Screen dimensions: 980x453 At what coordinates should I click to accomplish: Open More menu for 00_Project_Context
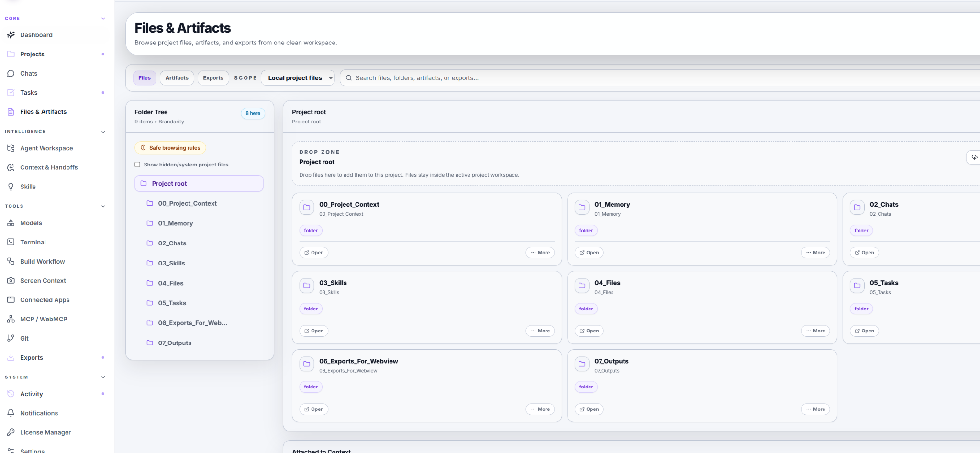pyautogui.click(x=540, y=253)
